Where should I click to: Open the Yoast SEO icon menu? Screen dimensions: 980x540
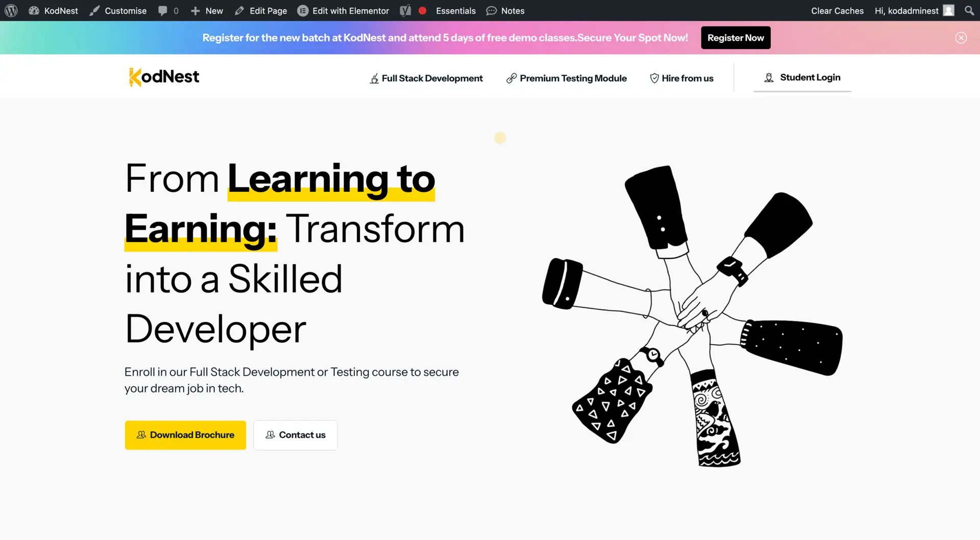[x=405, y=11]
